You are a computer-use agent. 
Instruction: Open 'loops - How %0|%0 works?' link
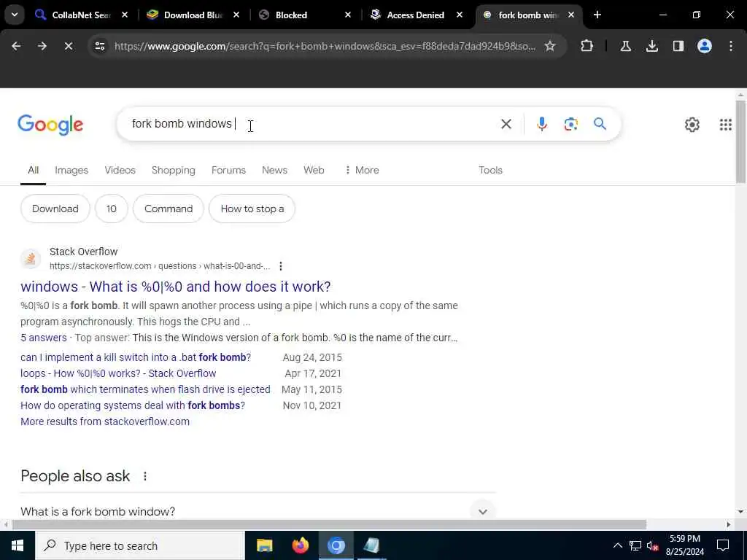coord(118,373)
